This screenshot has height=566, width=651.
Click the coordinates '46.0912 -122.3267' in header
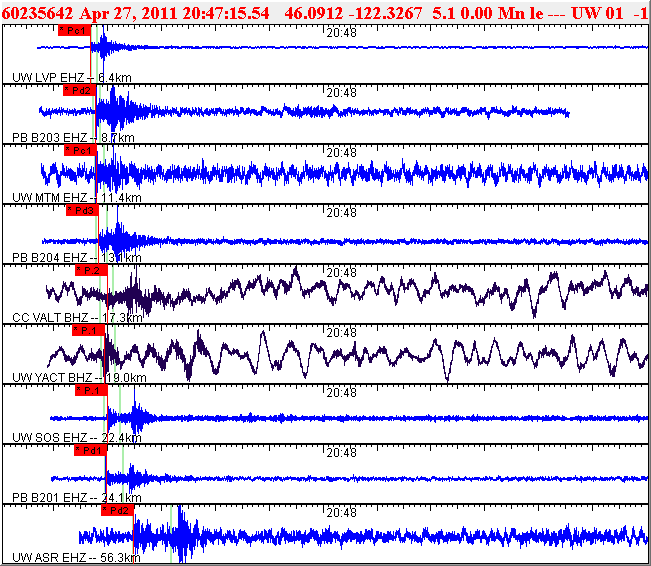point(353,13)
